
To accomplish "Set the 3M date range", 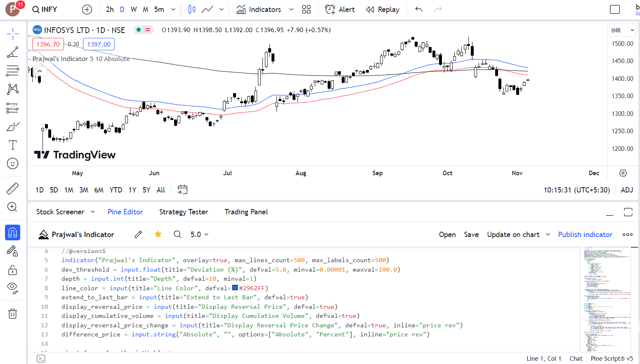I will coord(84,190).
